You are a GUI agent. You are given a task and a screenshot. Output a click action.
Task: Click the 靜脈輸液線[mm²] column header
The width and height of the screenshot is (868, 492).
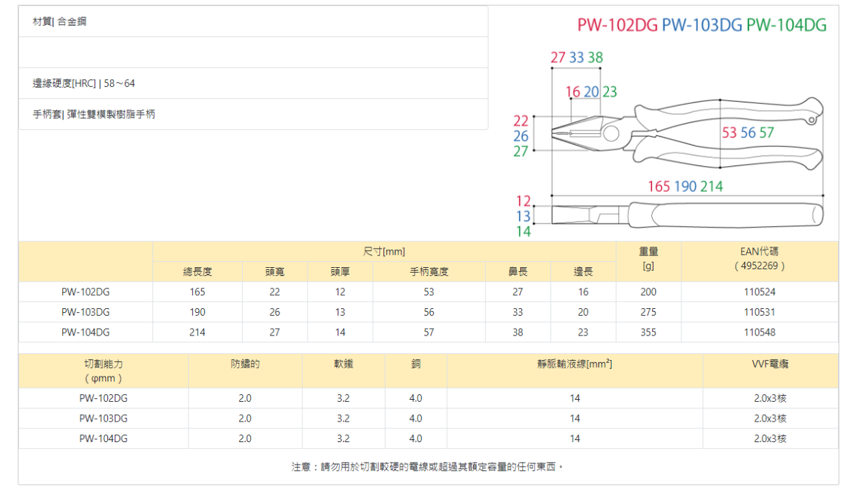point(574,364)
